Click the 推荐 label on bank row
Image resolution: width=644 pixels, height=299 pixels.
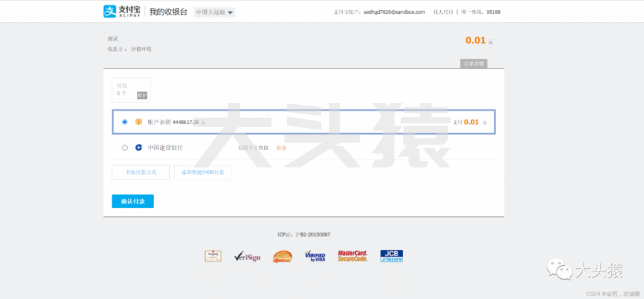[x=281, y=148]
